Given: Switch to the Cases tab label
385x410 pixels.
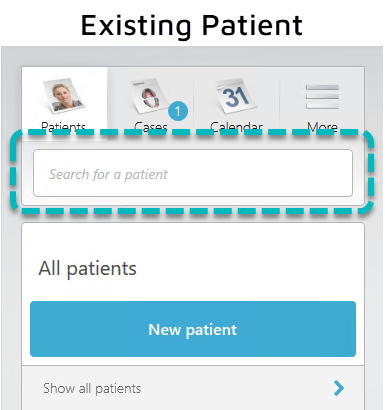Looking at the screenshot, I should (150, 127).
